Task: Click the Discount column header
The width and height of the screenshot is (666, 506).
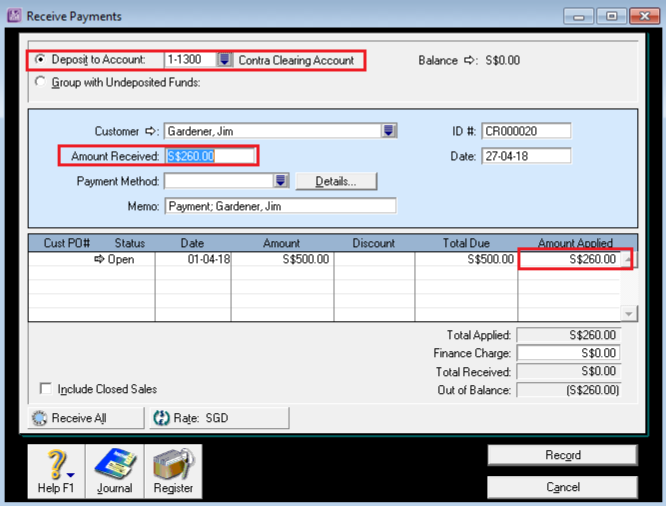Action: (x=373, y=243)
